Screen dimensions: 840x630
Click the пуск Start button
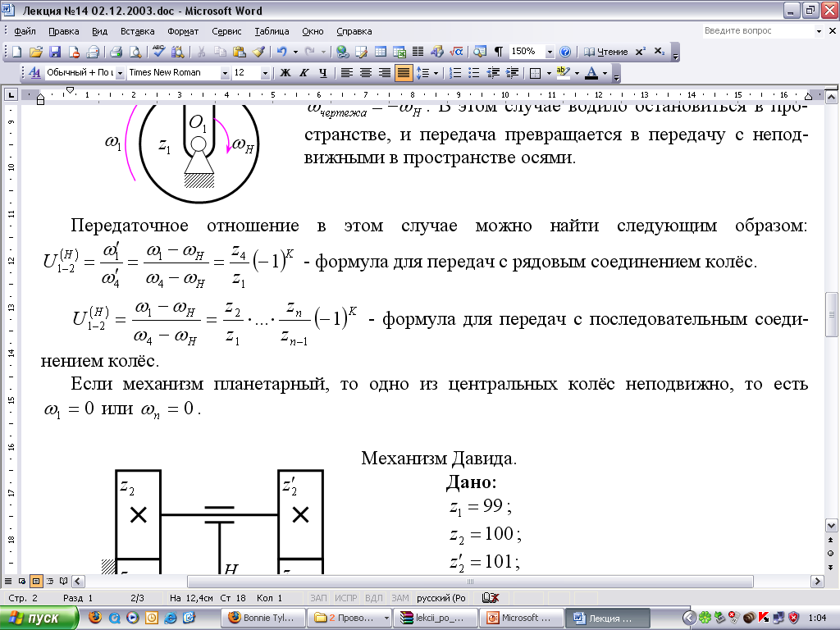click(x=38, y=619)
